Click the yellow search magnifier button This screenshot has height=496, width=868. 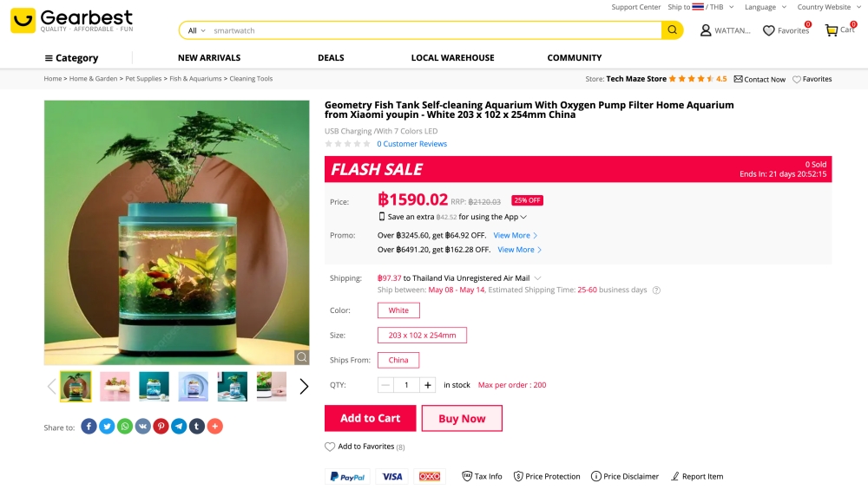[x=672, y=30]
